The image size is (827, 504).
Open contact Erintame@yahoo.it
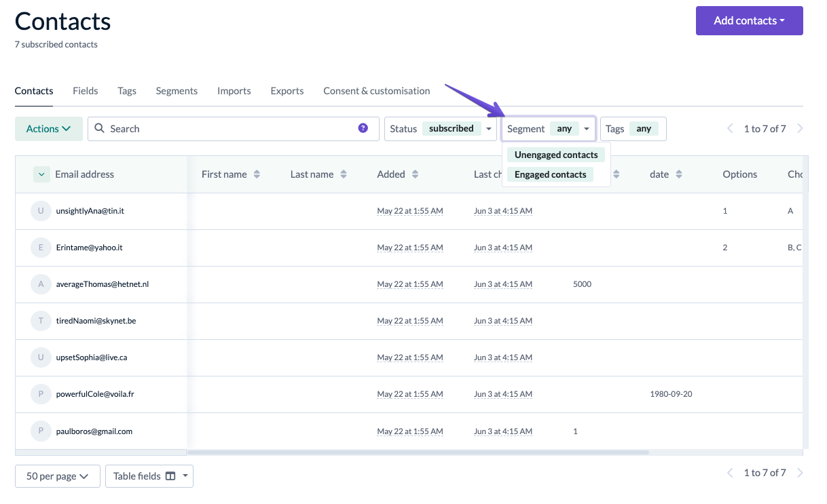pyautogui.click(x=90, y=248)
